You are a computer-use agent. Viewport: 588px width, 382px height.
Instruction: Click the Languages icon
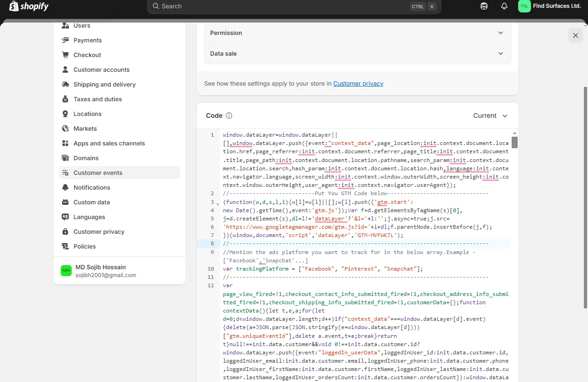point(65,217)
